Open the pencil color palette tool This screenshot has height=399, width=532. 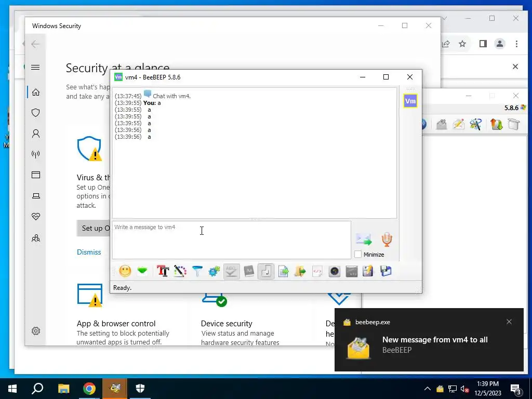(180, 271)
